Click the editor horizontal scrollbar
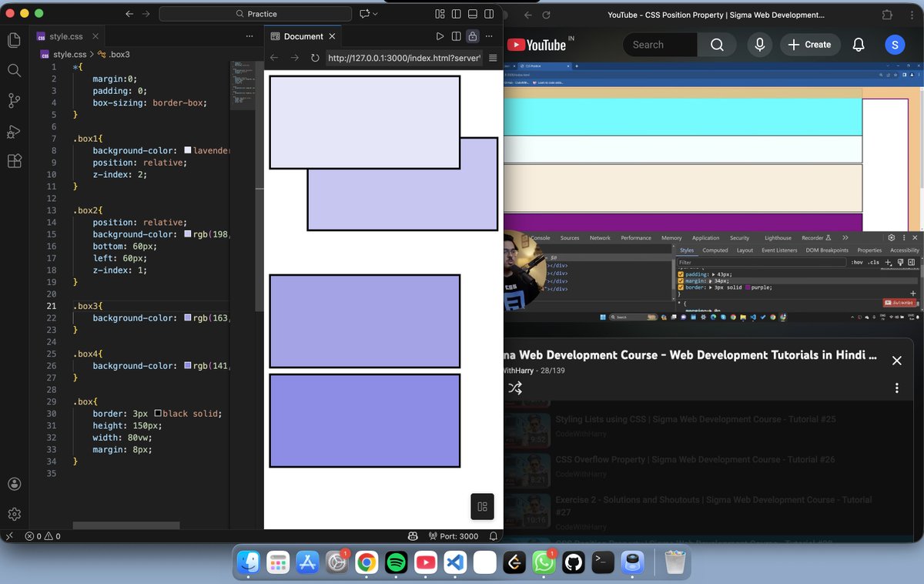The image size is (924, 584). pyautogui.click(x=126, y=525)
